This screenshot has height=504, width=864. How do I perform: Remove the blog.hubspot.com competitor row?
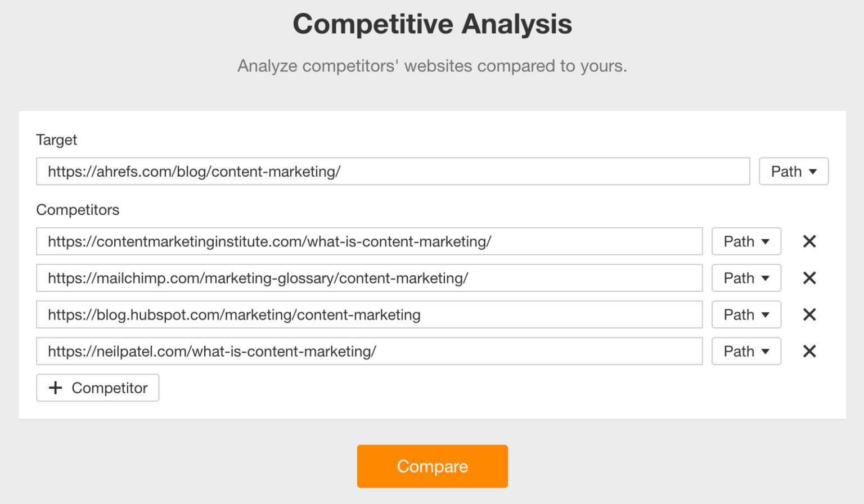click(x=809, y=314)
